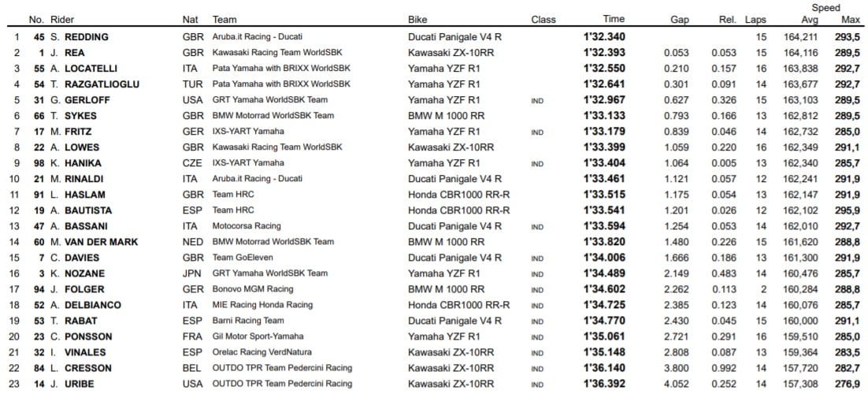Viewport: 868px width, 420px height.
Task: Click the Nat column header
Action: [190, 20]
